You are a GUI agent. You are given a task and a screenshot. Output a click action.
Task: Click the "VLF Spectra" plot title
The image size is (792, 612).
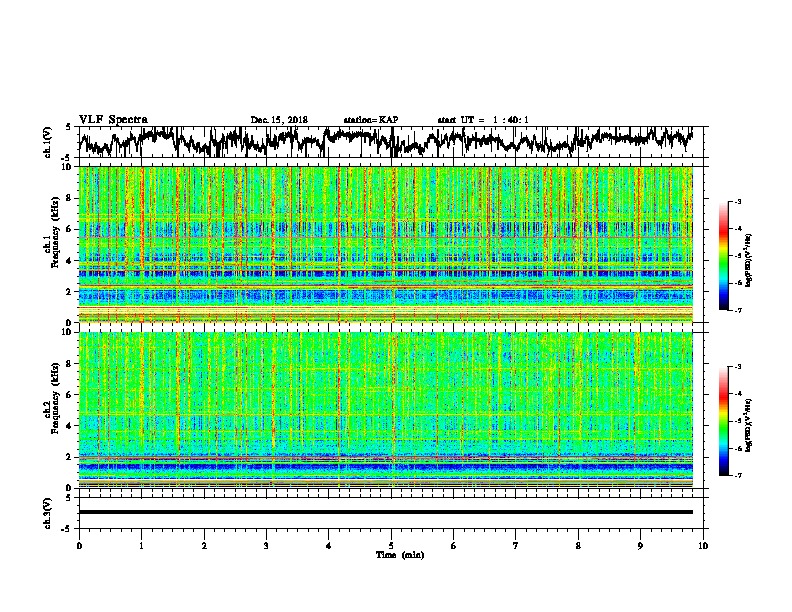click(x=113, y=119)
